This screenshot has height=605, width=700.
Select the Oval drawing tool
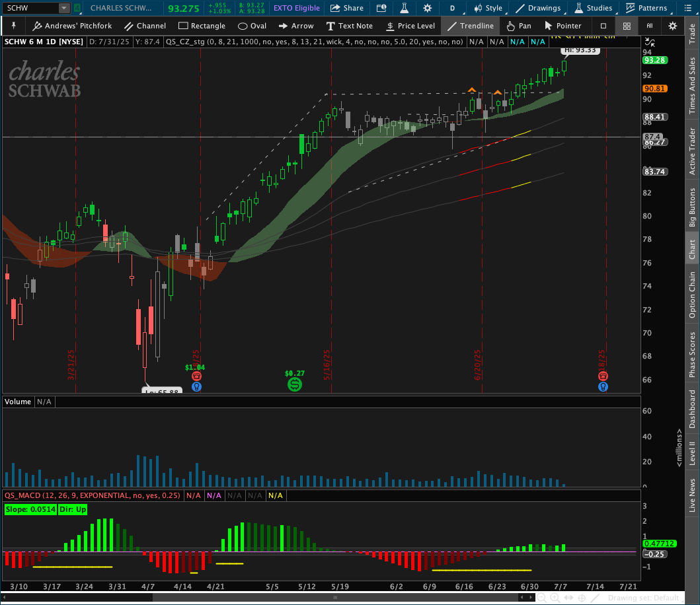[253, 26]
